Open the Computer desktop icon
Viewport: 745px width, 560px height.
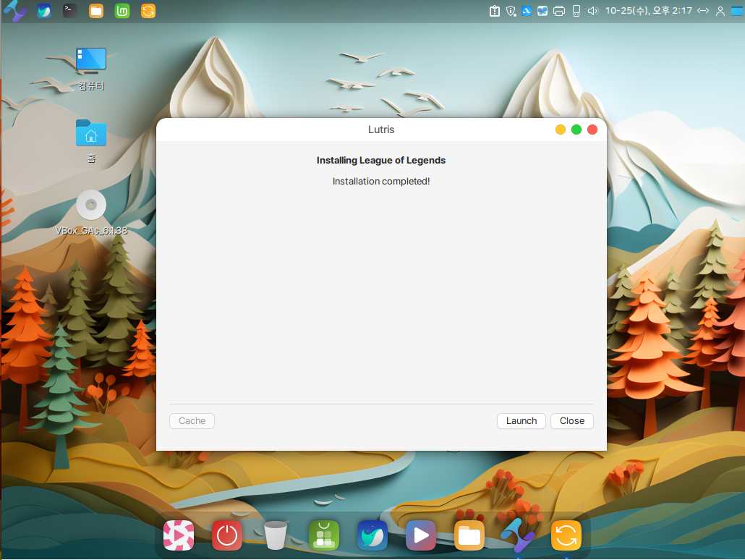tap(91, 61)
